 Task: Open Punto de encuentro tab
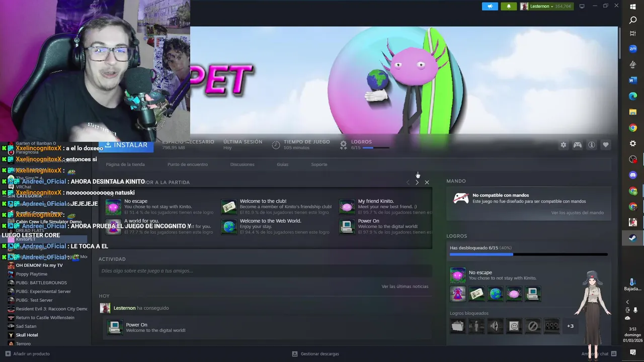pos(188,164)
